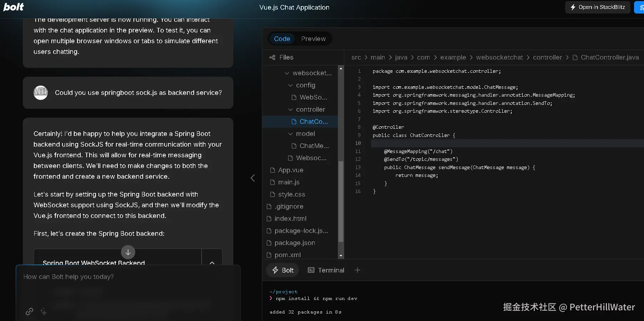Screen dimensions: 644x321
Task: Collapse the chat panel with left chevron
Action: pyautogui.click(x=253, y=178)
